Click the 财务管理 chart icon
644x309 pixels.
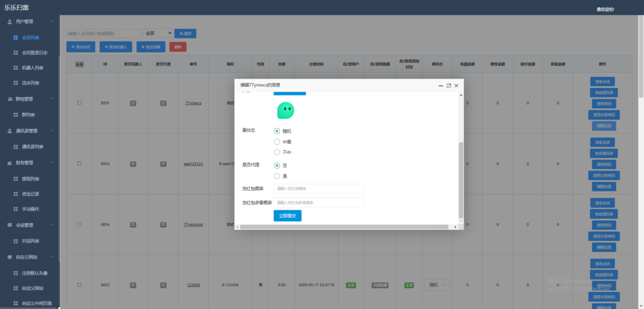tap(10, 163)
